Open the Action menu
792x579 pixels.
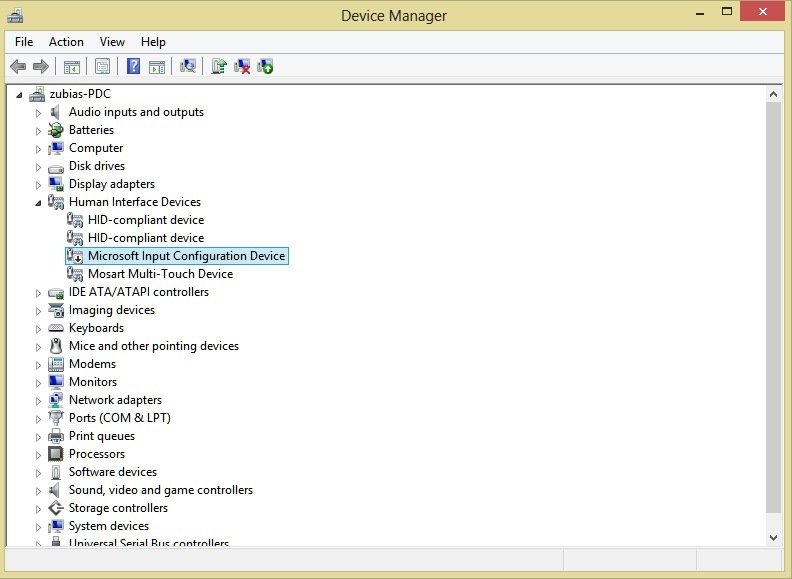(x=66, y=42)
